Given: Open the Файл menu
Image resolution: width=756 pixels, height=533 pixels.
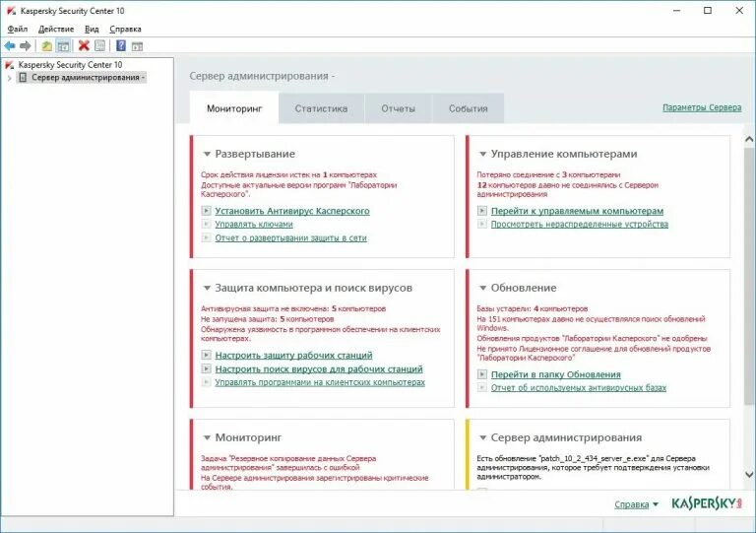Looking at the screenshot, I should point(18,29).
